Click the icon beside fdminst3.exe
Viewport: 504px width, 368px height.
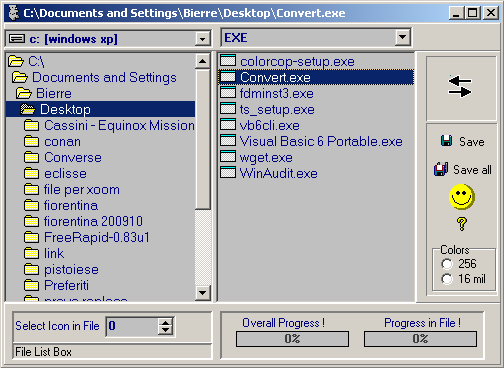point(228,93)
